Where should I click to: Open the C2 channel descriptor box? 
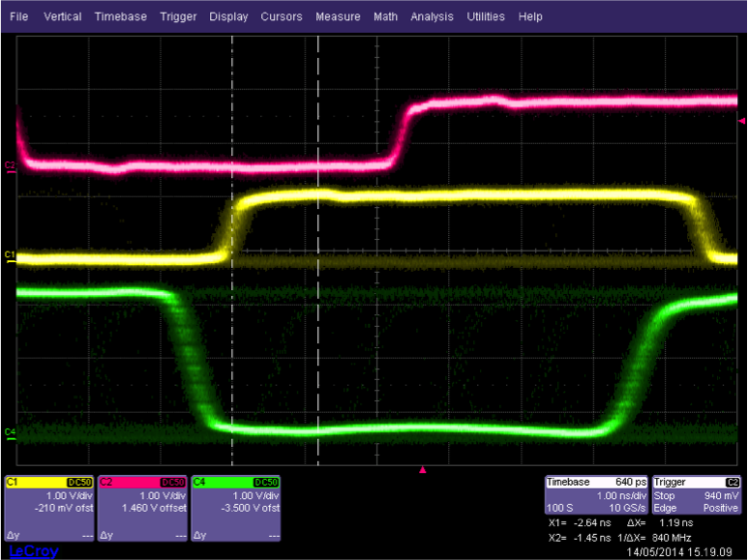click(x=141, y=508)
